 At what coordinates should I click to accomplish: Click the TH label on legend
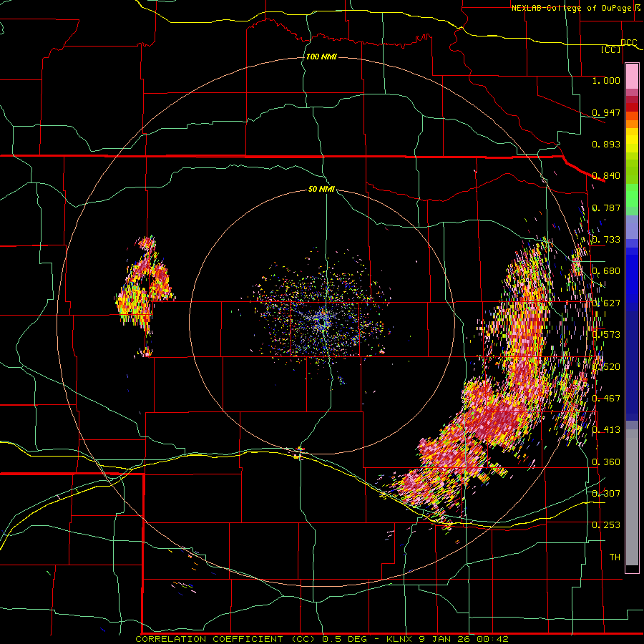[615, 557]
